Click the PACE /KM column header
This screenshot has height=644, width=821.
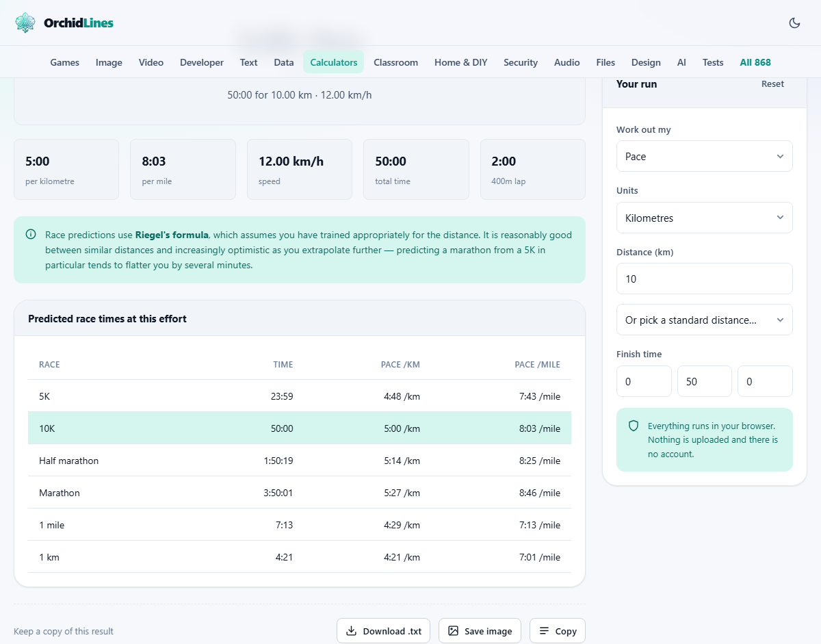tap(400, 365)
